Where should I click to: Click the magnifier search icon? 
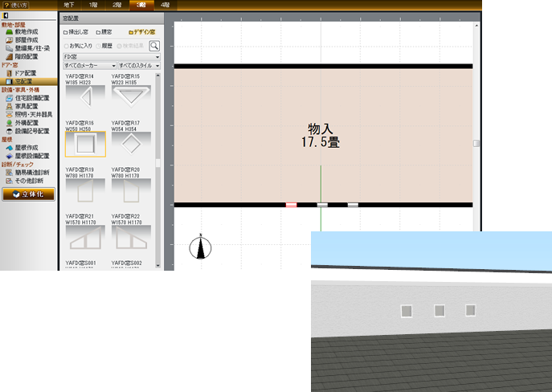coord(154,46)
